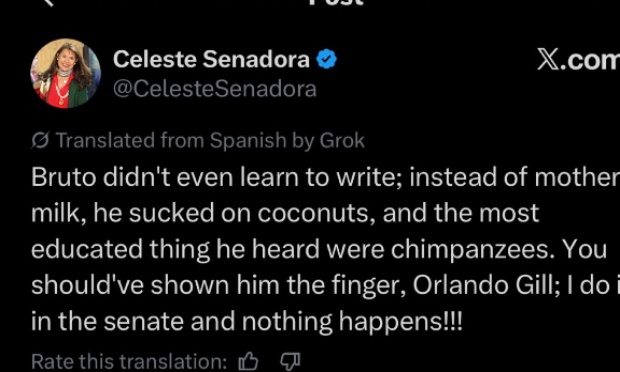Click the Grok translation icon
The height and width of the screenshot is (372, 620).
[40, 141]
